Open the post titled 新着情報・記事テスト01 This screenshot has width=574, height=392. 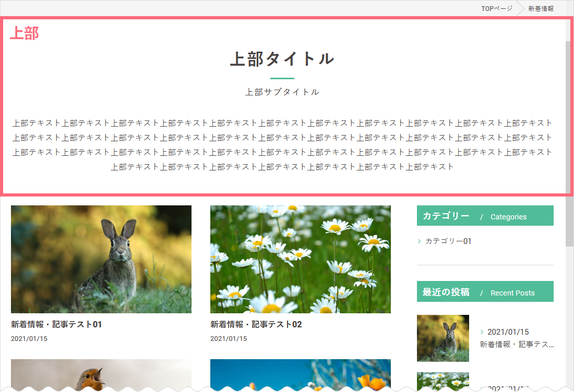click(56, 324)
